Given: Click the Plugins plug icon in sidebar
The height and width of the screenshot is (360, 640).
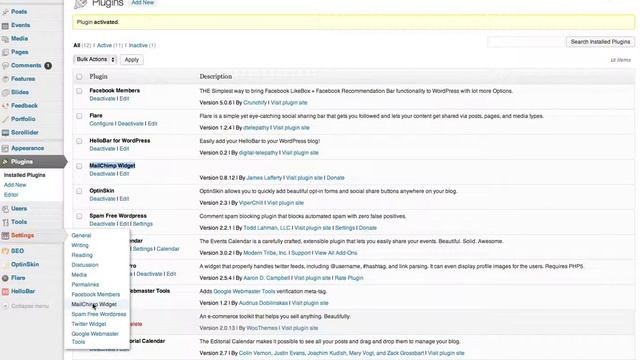Looking at the screenshot, I should pos(5,162).
